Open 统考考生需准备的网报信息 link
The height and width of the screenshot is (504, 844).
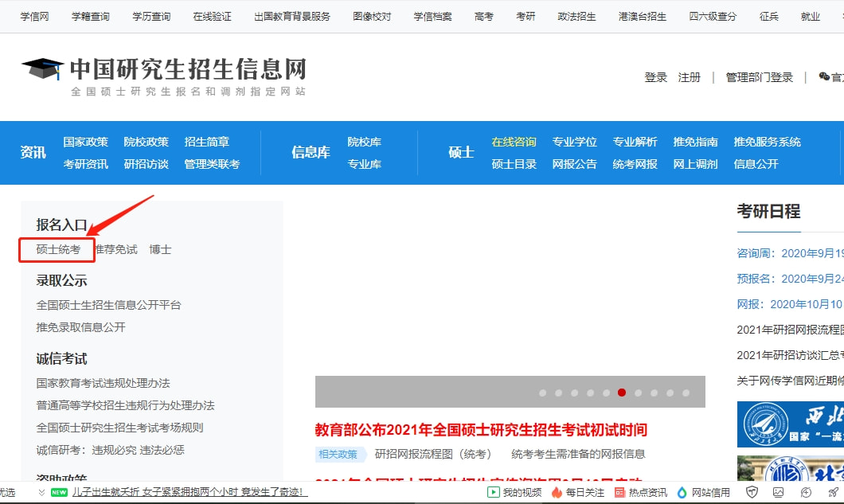pos(578,454)
